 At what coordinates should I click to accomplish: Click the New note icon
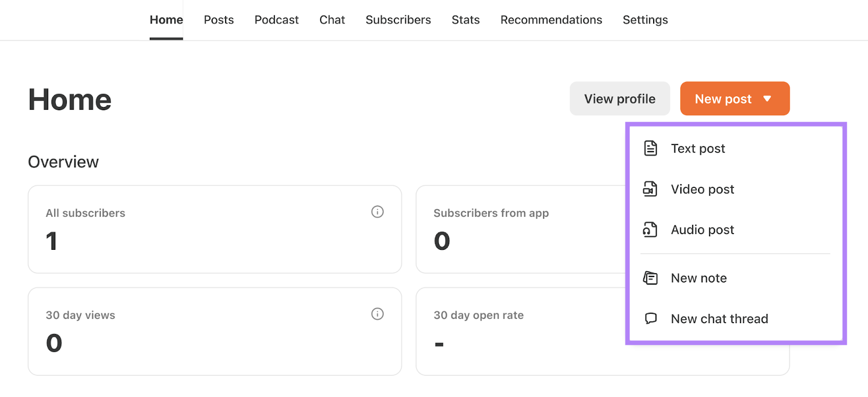[x=650, y=278]
